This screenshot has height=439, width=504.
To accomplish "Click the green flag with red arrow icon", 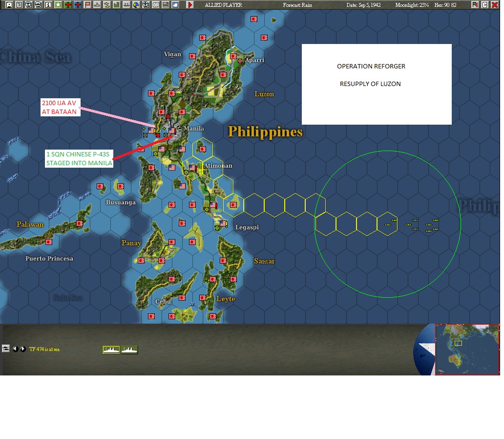I will coord(475,5).
